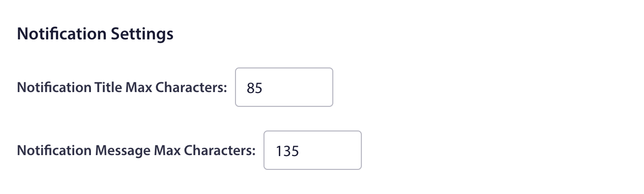The width and height of the screenshot is (644, 194).
Task: Select the field beside the message max label
Action: coord(313,150)
